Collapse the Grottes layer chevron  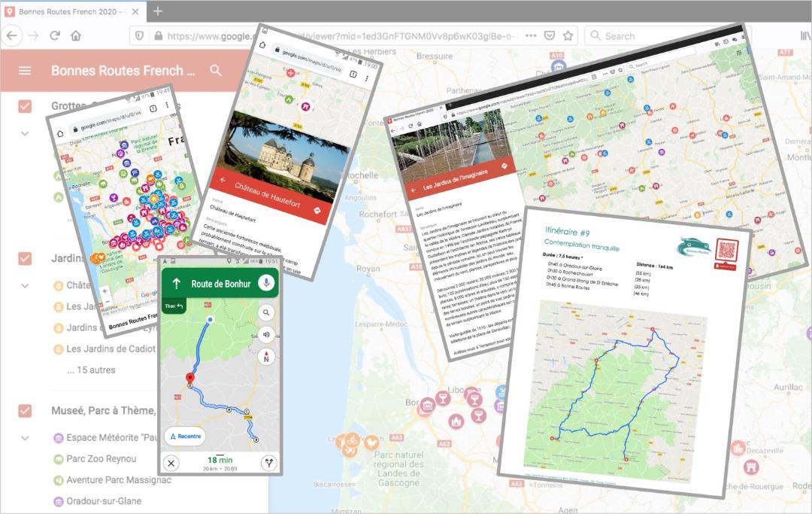(x=25, y=133)
